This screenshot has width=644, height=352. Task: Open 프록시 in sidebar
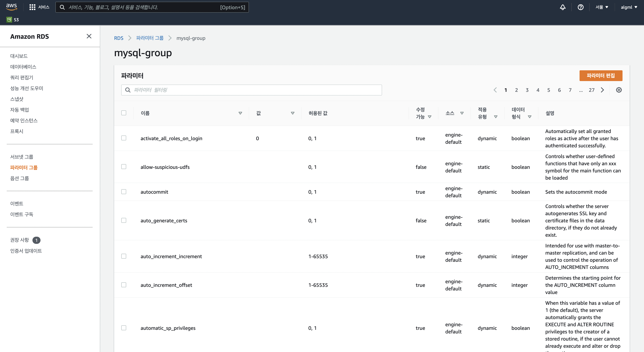tap(17, 131)
